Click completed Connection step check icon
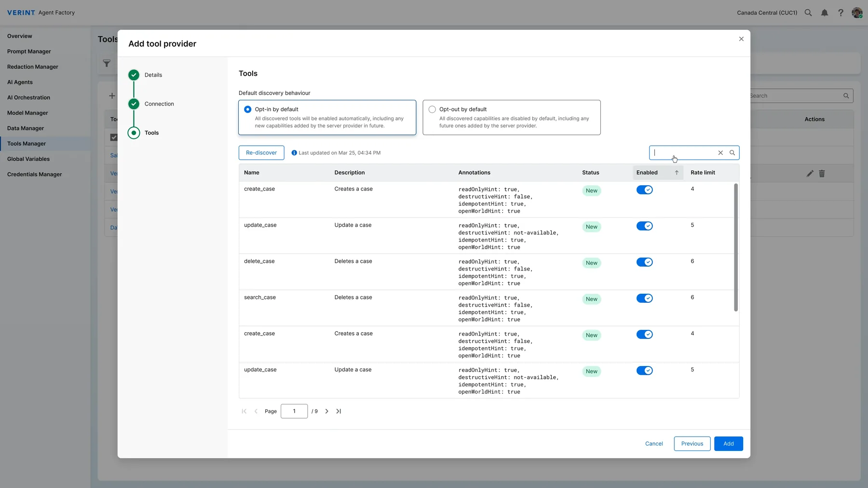868x488 pixels. (x=134, y=104)
